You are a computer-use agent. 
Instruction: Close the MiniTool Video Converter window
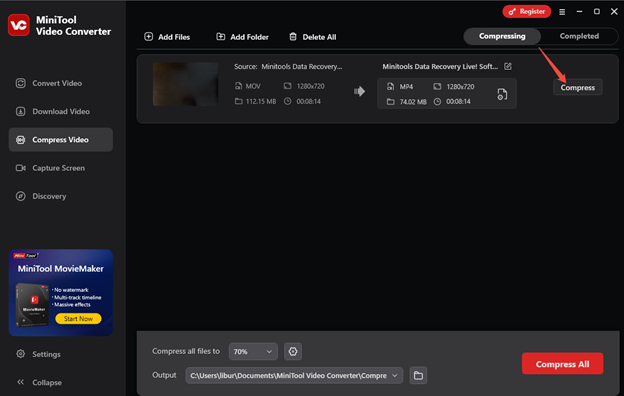tap(614, 12)
